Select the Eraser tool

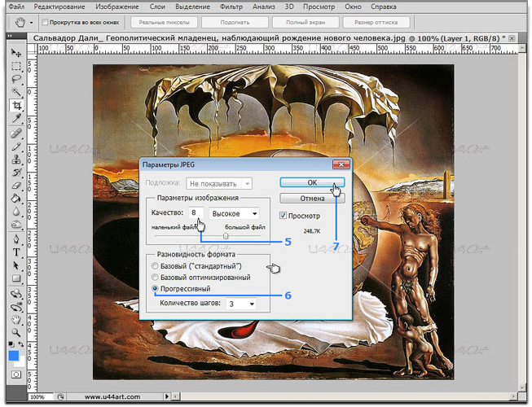16,186
